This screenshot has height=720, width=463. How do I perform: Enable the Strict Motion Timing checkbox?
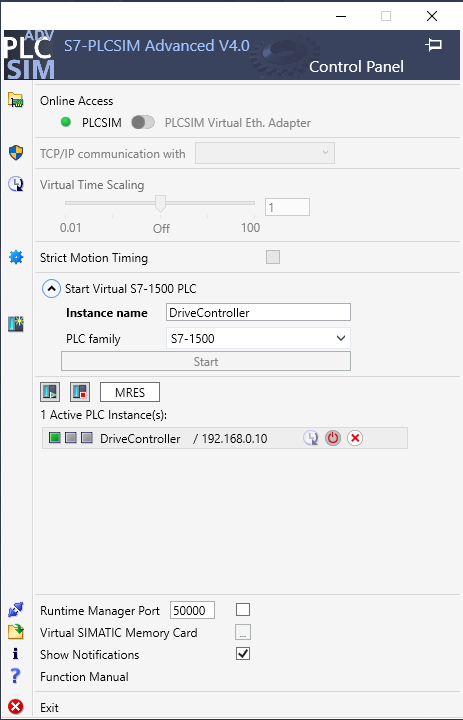(273, 257)
